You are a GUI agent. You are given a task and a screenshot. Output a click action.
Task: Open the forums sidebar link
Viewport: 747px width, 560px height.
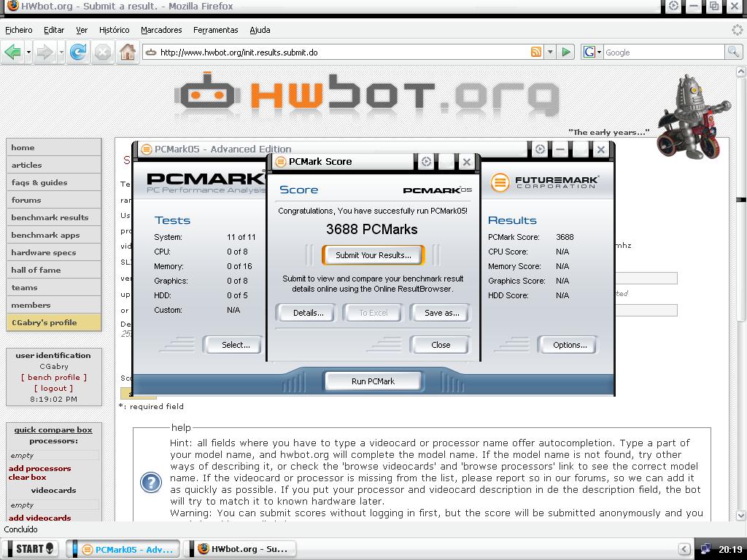pos(54,200)
